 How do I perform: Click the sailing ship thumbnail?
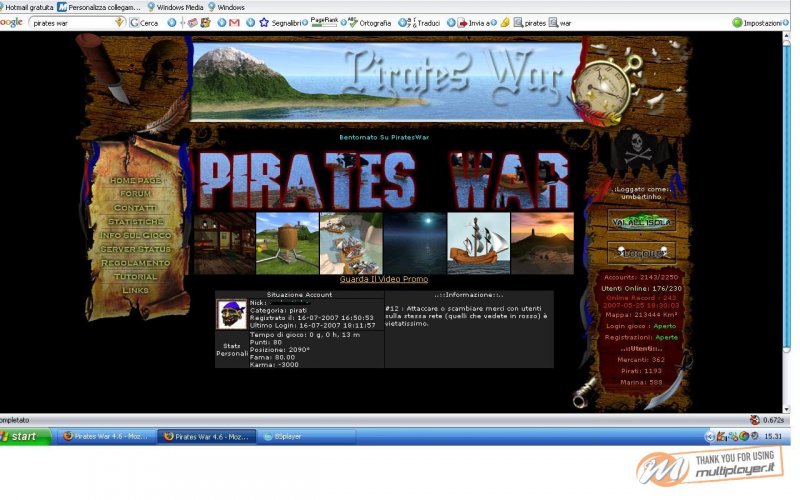pos(479,243)
